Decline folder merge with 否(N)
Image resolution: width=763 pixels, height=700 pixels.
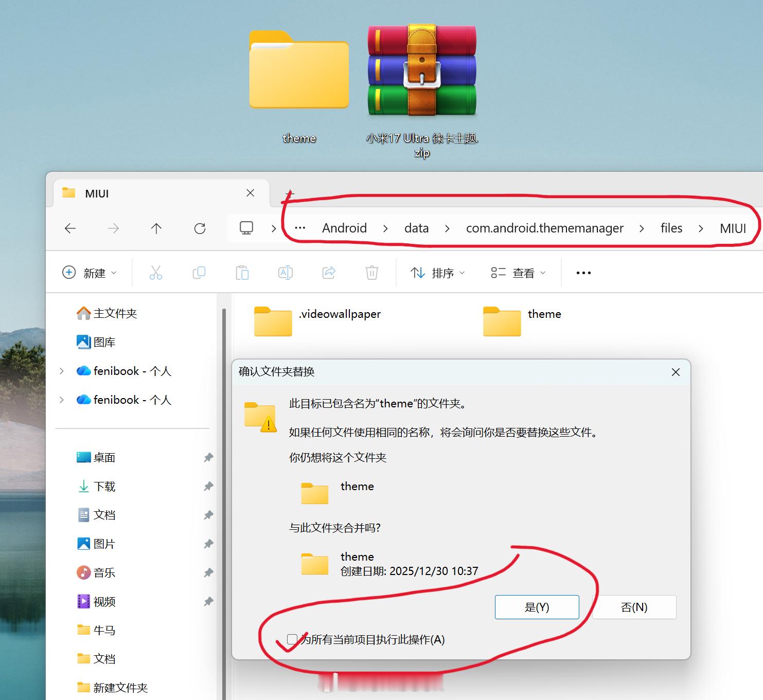tap(634, 607)
